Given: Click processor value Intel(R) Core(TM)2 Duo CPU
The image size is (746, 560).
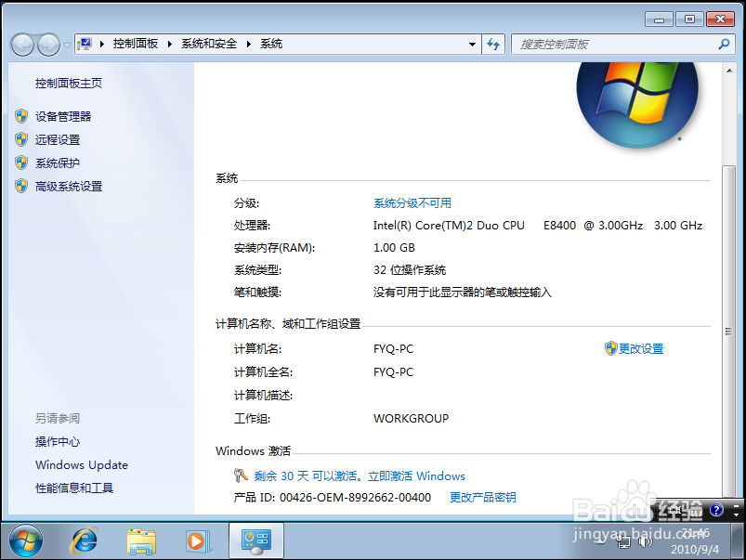Looking at the screenshot, I should (x=449, y=226).
